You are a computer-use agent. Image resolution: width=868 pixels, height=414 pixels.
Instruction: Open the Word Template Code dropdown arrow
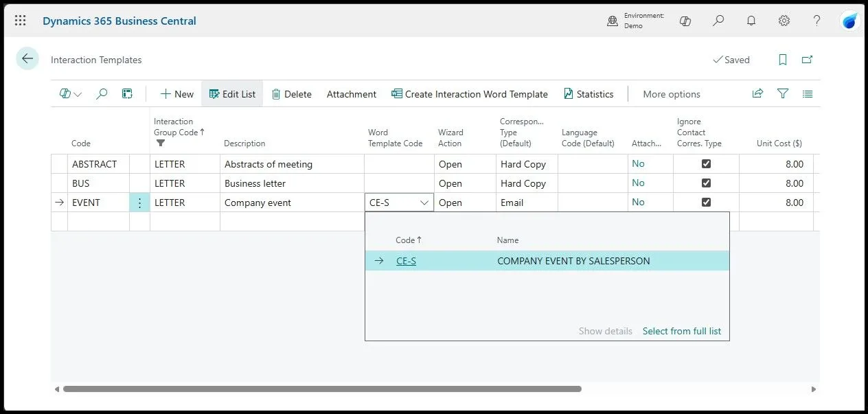(x=424, y=203)
